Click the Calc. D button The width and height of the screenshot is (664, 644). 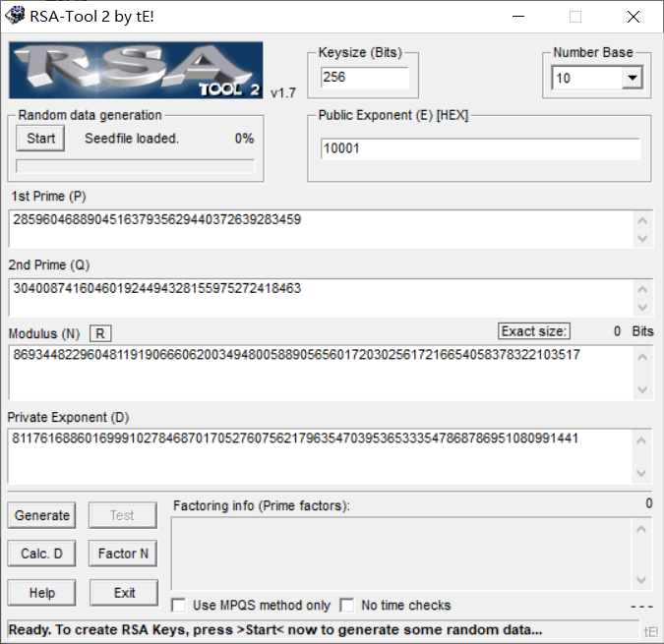(41, 553)
